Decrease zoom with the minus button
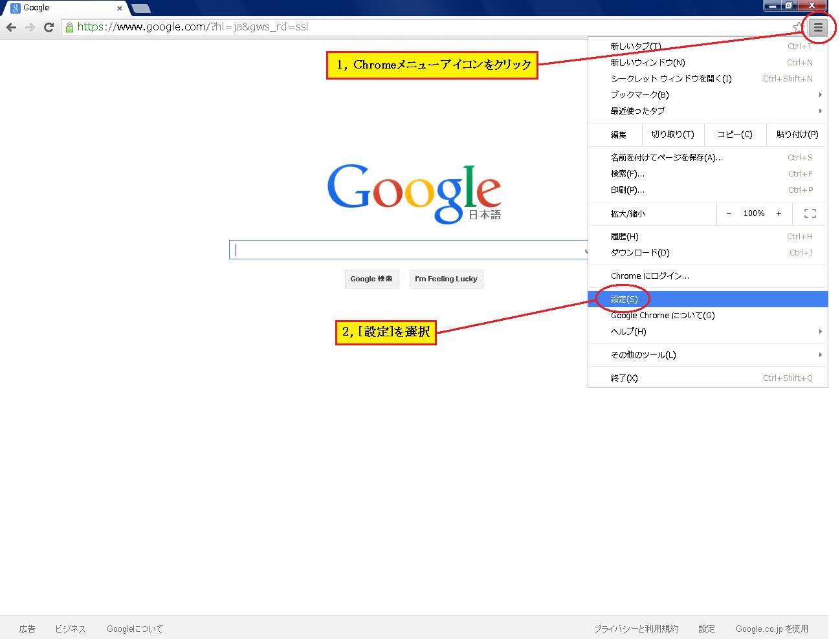840x639 pixels. pos(729,213)
